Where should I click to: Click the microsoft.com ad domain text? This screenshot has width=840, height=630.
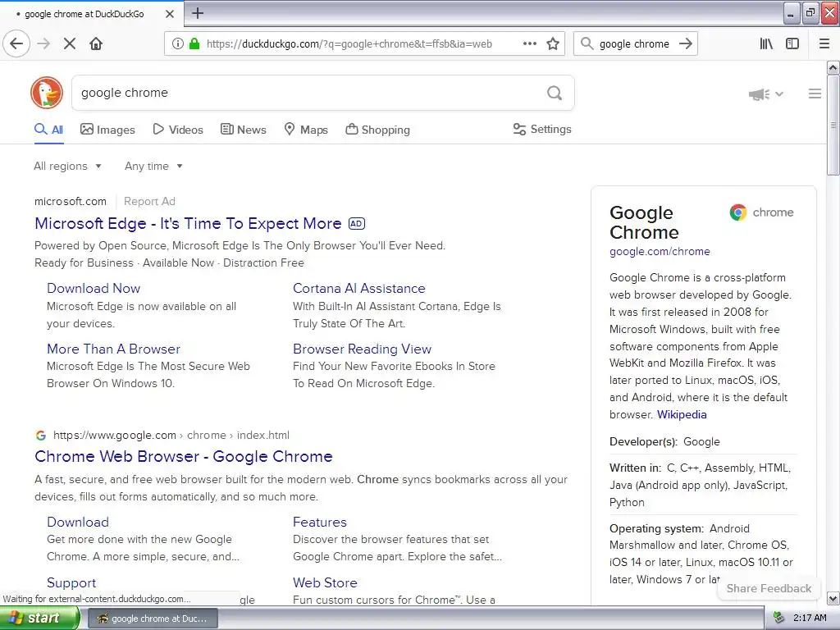[x=71, y=202]
